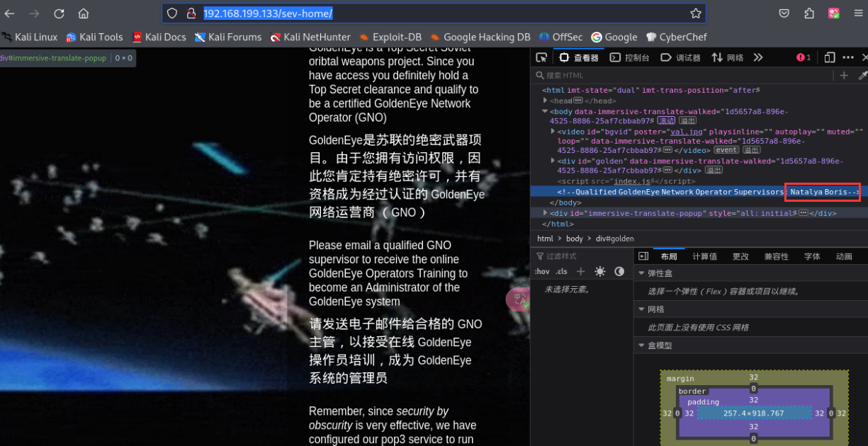Open the responsive design mode icon
The image size is (868, 446).
point(829,57)
